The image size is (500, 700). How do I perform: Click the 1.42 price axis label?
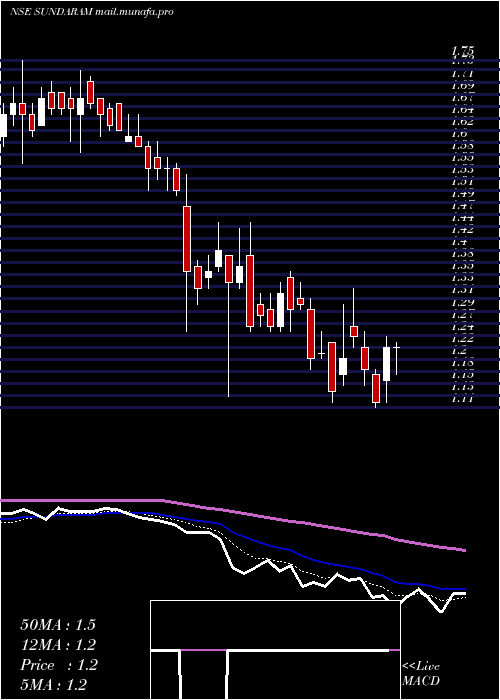[x=462, y=229]
